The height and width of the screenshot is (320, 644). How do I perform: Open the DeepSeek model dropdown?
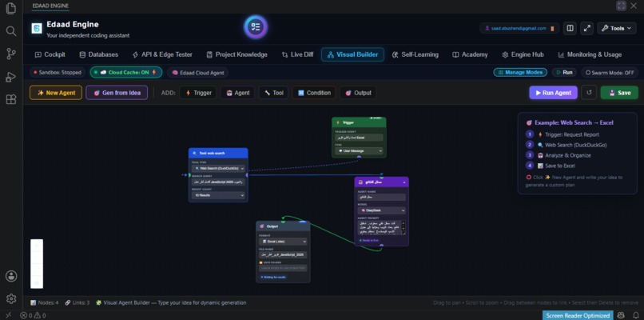382,210
